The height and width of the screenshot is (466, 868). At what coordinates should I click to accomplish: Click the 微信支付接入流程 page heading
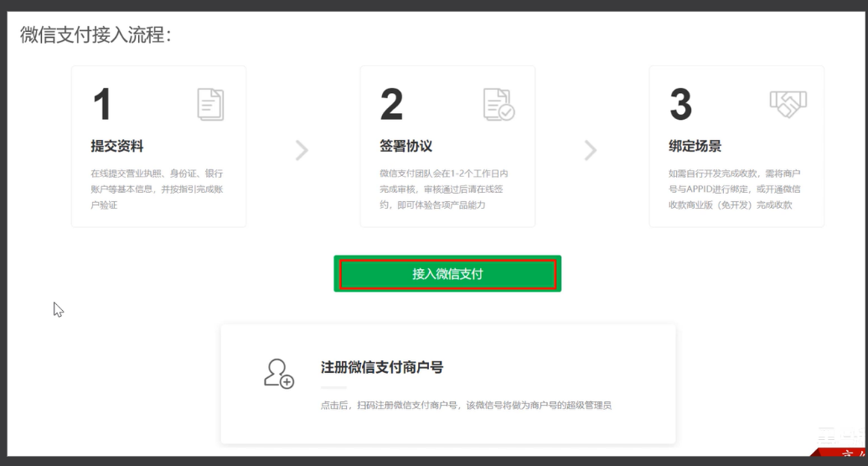tap(96, 35)
